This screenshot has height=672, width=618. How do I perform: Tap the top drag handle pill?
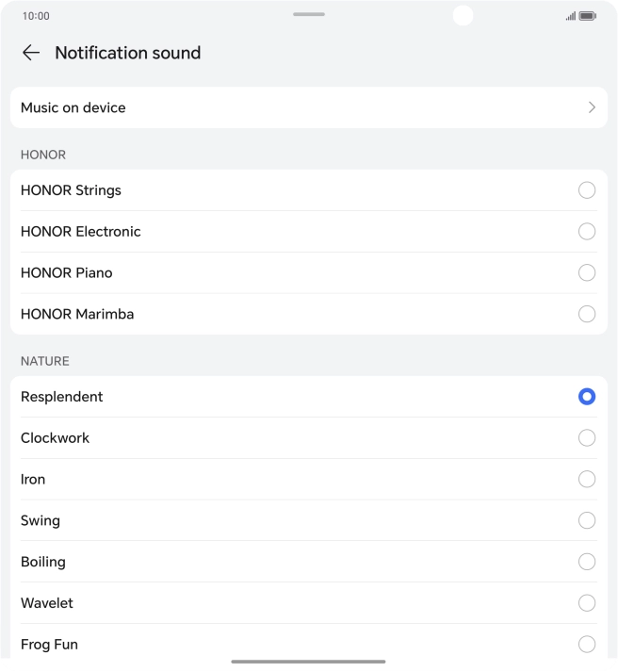tap(309, 14)
